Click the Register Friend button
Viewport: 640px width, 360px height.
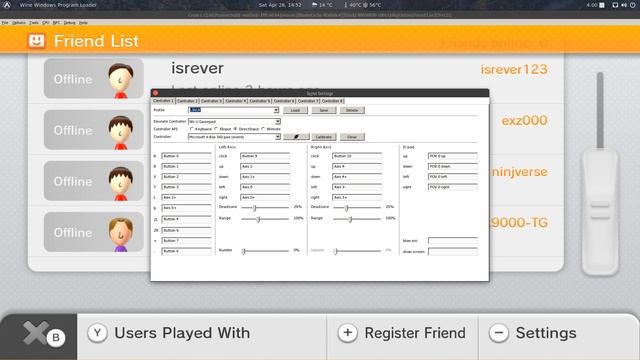pyautogui.click(x=402, y=336)
